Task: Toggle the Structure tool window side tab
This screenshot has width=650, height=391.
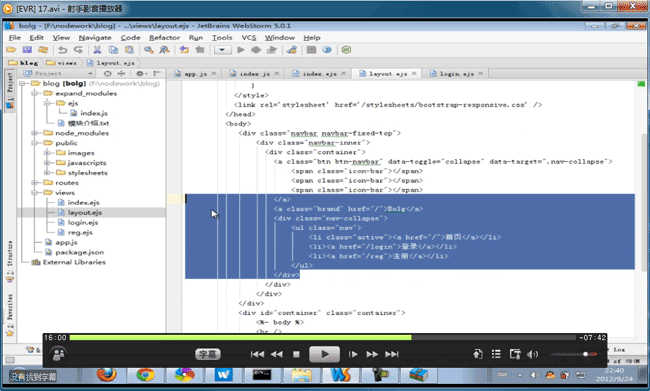Action: coord(10,261)
